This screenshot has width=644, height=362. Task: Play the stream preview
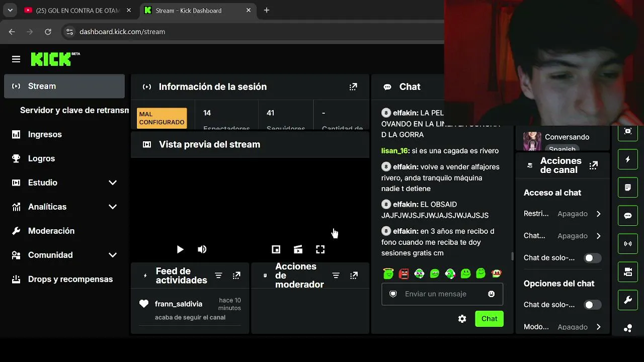tap(180, 249)
